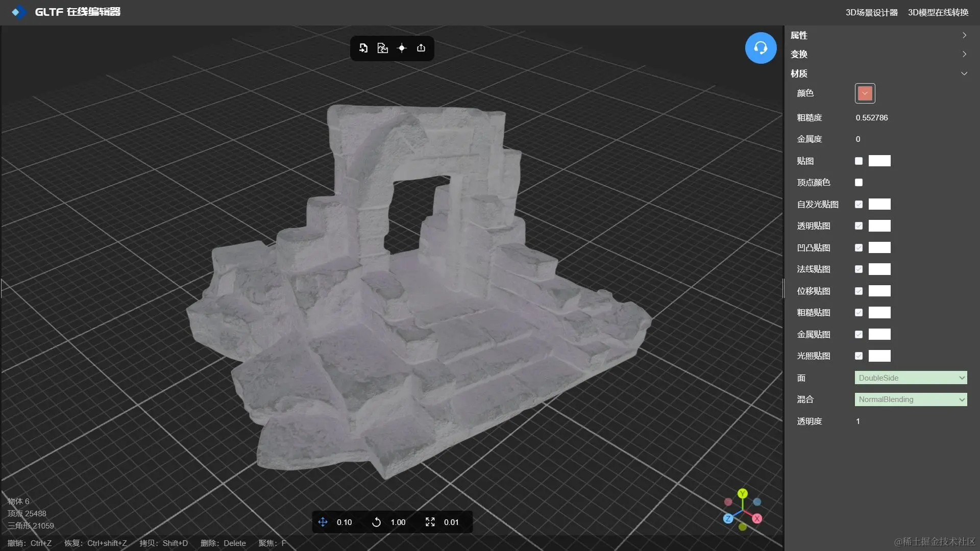
Task: Click the scale snap icon
Action: point(430,522)
